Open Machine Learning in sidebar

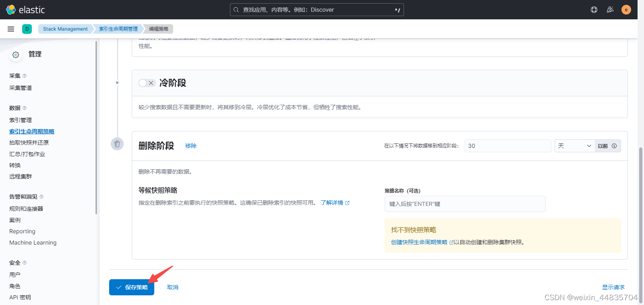click(x=33, y=243)
